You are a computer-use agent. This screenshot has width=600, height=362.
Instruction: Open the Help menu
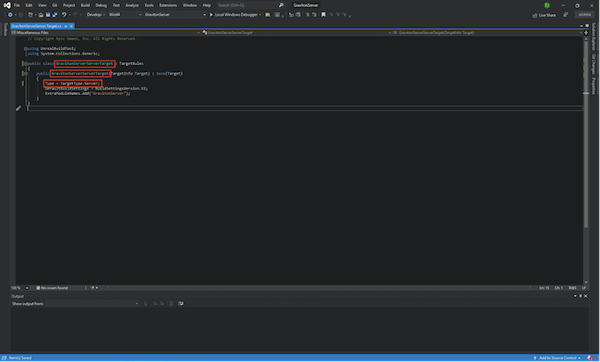[x=207, y=5]
